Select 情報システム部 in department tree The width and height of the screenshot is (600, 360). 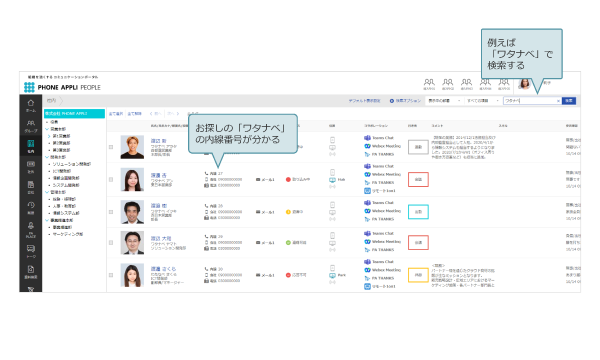66,213
